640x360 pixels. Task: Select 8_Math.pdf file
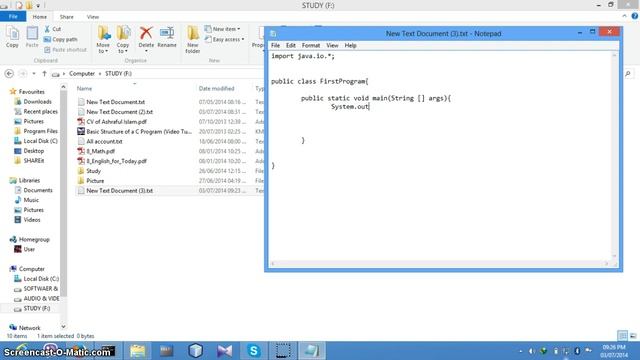pyautogui.click(x=100, y=151)
